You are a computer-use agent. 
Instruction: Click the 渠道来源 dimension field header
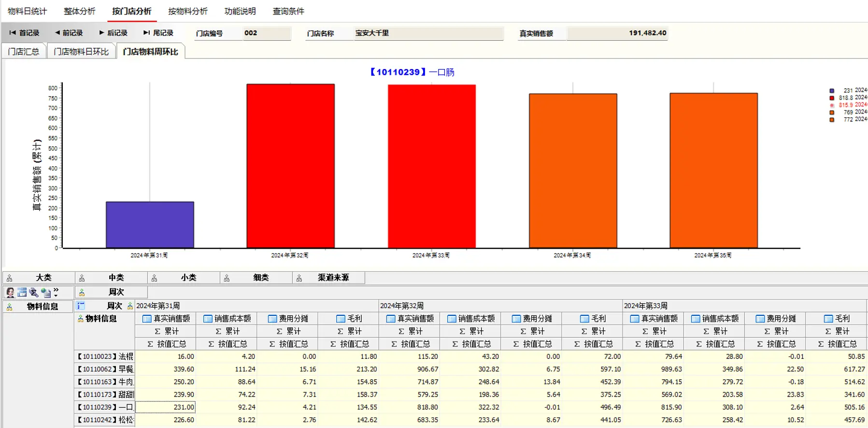click(x=328, y=278)
